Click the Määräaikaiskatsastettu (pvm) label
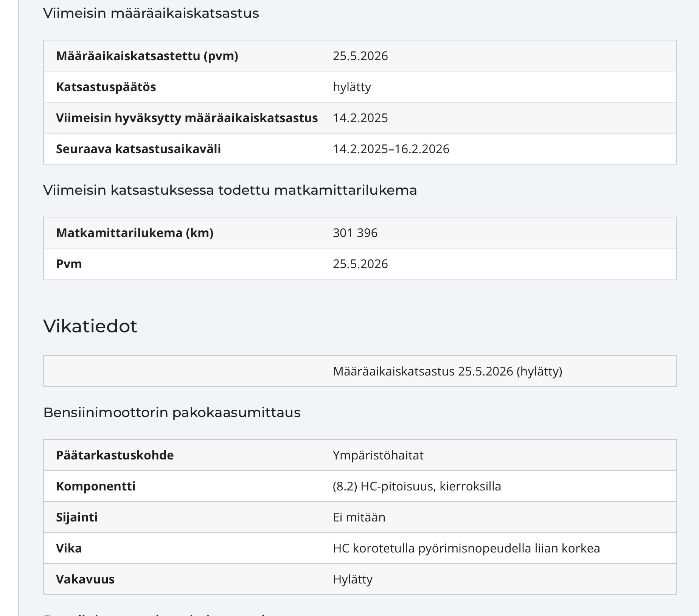699x616 pixels. [147, 56]
